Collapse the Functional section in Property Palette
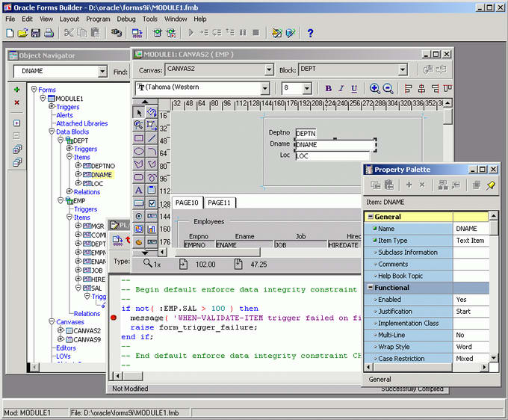 (x=371, y=288)
